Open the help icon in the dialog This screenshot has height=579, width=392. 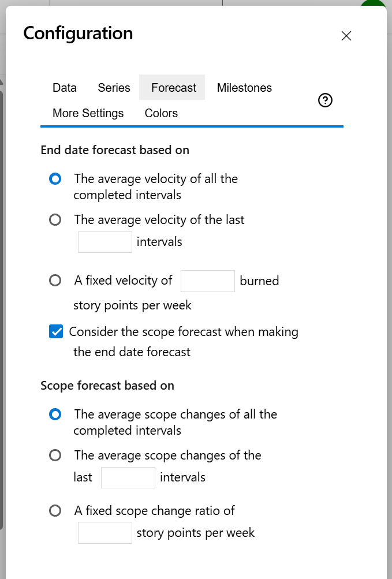click(x=325, y=100)
